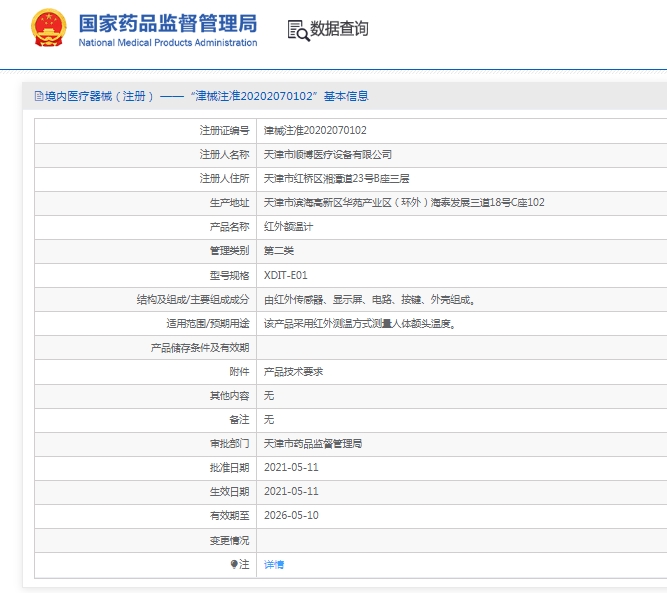The width and height of the screenshot is (667, 593).
Task: Open the 详情 link
Action: pyautogui.click(x=274, y=564)
